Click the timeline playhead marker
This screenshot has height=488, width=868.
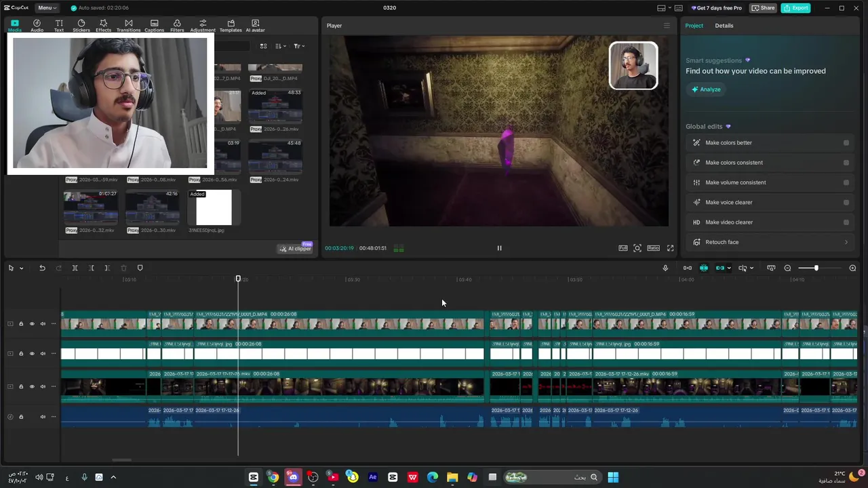pos(238,279)
